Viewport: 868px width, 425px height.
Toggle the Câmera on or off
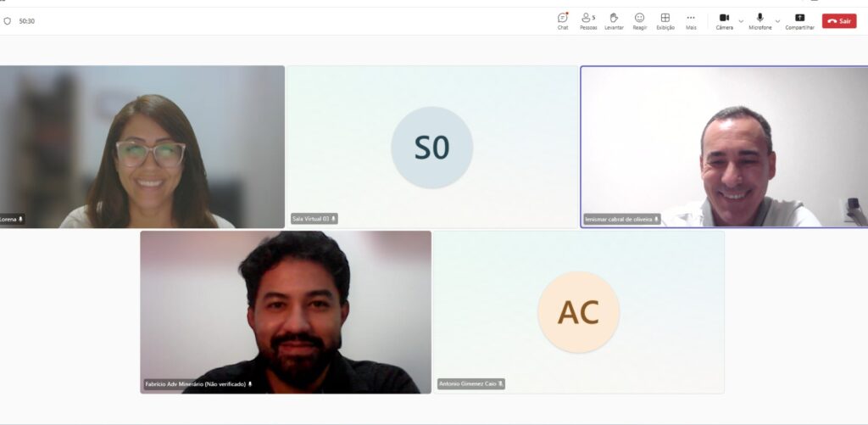(724, 21)
